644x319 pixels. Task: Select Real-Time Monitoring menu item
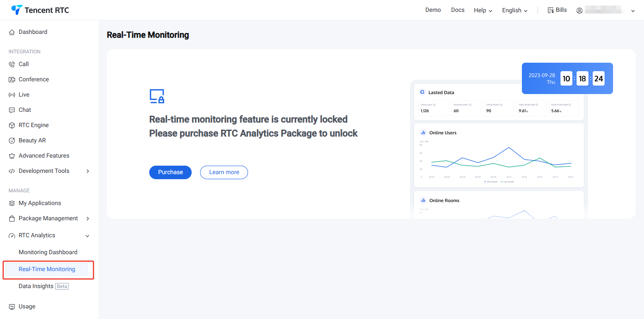[x=47, y=269]
